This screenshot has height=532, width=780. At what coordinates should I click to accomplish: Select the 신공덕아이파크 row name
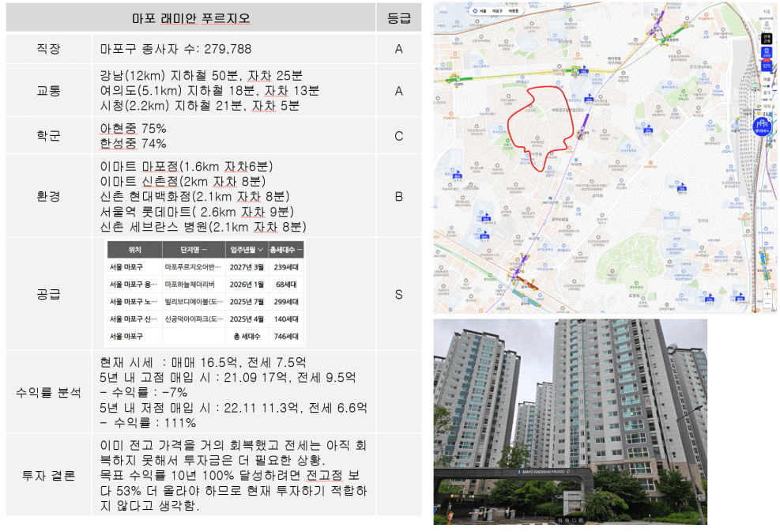pos(194,319)
